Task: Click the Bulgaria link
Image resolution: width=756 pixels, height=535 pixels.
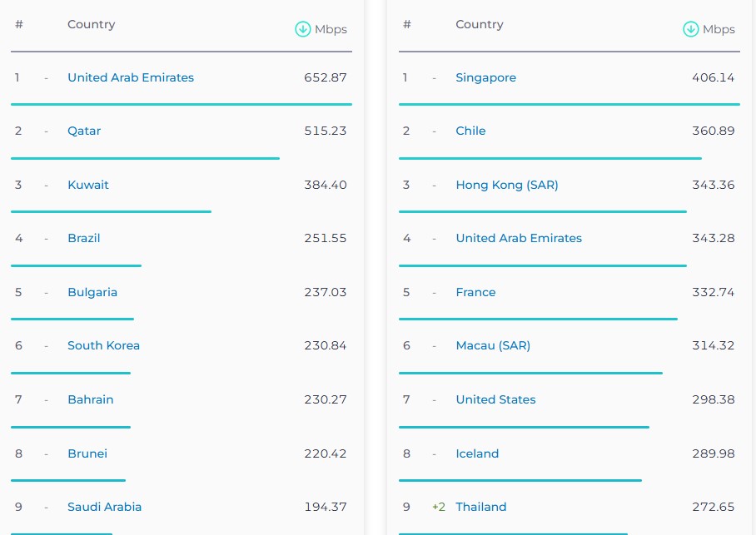Action: tap(92, 292)
